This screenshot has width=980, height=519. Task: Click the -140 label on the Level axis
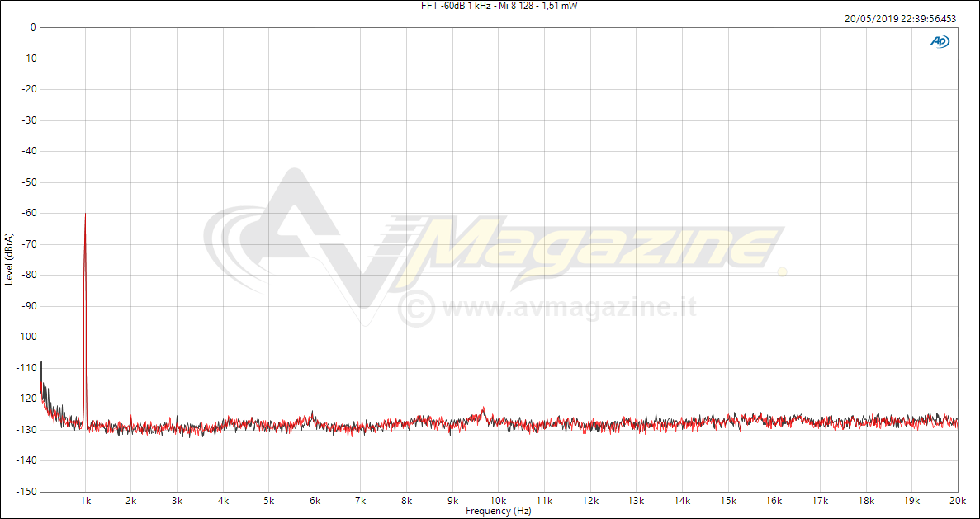27,460
